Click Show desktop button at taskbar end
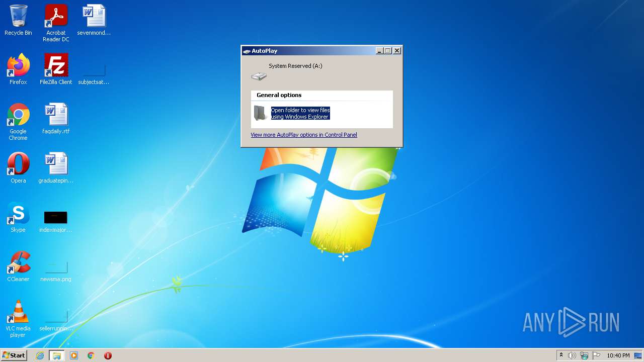Screen dimensions: 644x362 [x=638, y=355]
